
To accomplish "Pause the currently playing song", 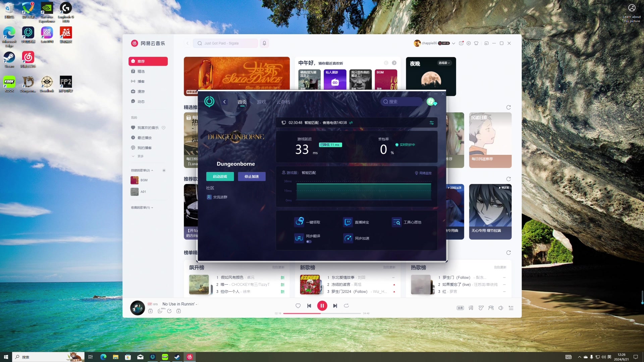I will 322,306.
